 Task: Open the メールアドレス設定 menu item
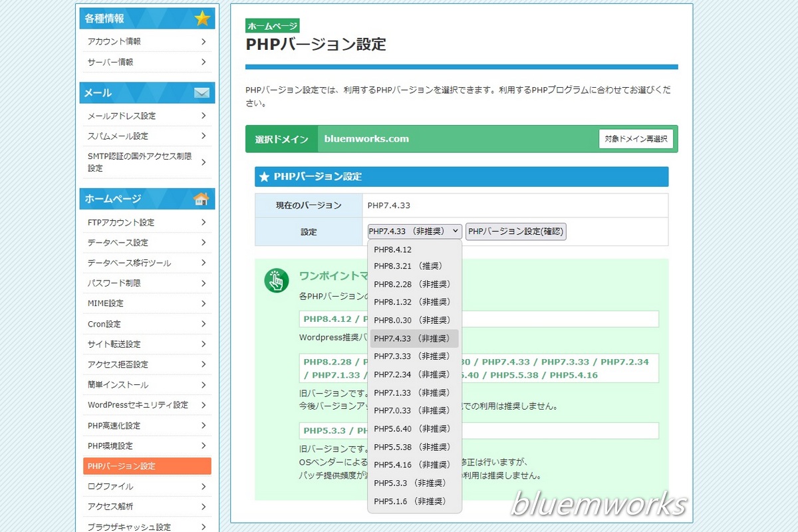122,116
